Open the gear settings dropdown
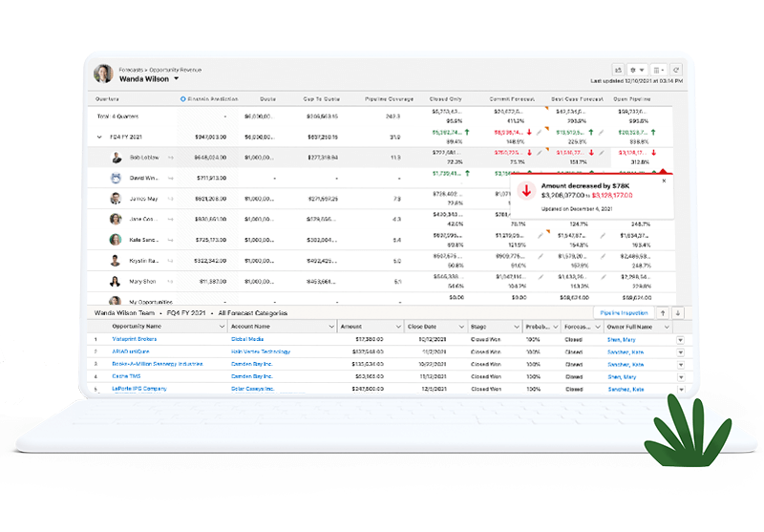The width and height of the screenshot is (764, 532). [637, 70]
